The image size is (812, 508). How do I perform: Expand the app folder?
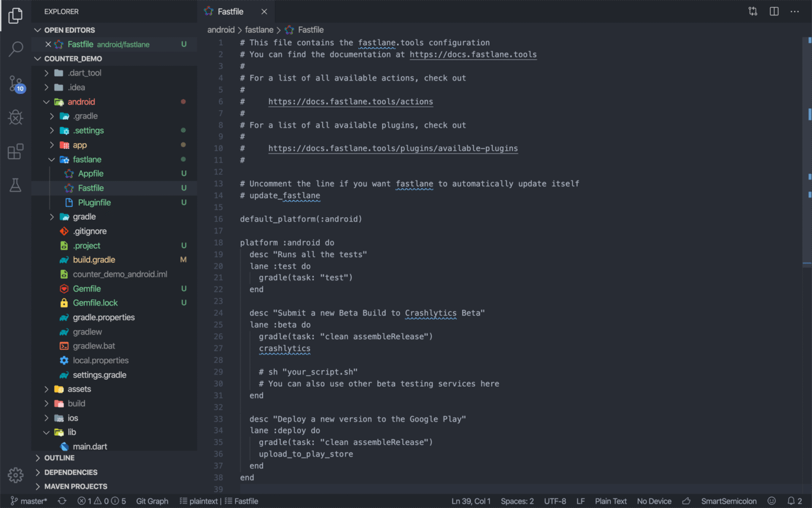tap(114, 145)
